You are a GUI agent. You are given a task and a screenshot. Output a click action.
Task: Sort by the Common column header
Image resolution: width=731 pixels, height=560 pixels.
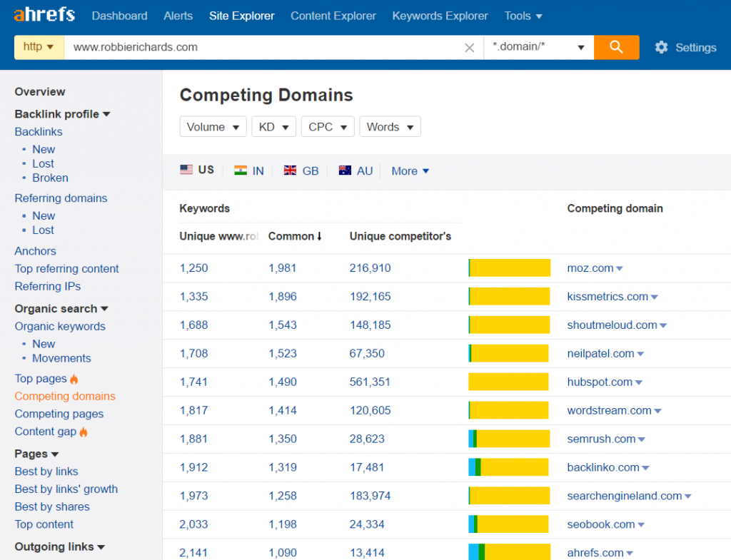point(295,236)
